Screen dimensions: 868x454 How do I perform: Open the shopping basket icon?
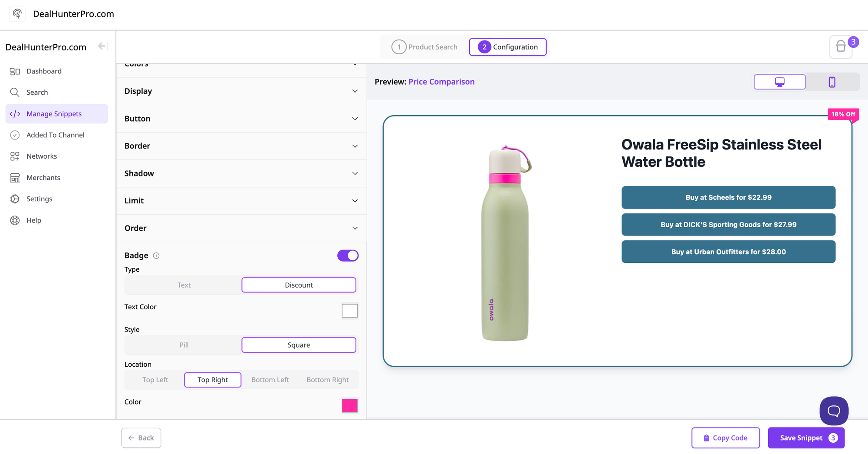[841, 46]
